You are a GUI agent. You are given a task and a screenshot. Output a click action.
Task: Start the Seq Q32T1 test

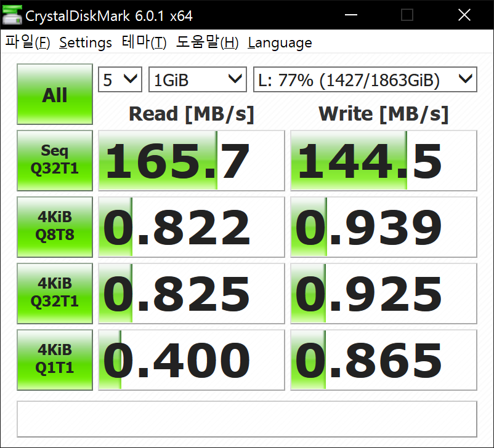(x=55, y=161)
